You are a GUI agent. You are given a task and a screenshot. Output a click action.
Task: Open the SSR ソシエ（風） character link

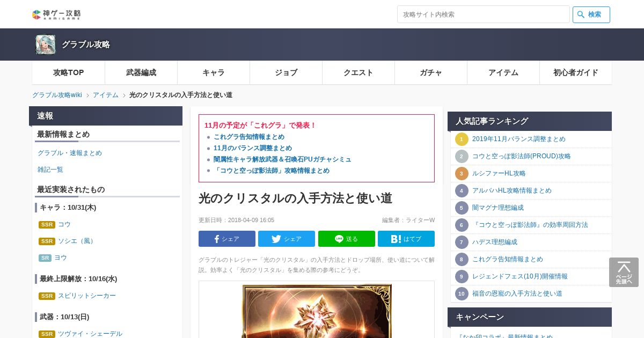coord(78,241)
